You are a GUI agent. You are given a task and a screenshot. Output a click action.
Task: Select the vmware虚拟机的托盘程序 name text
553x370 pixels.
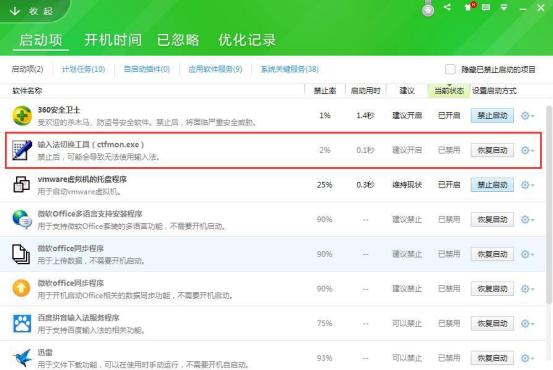82,179
